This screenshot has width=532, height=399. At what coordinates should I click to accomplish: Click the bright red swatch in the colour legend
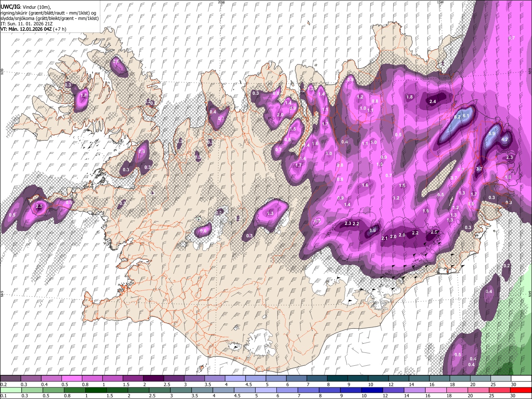[520, 390]
